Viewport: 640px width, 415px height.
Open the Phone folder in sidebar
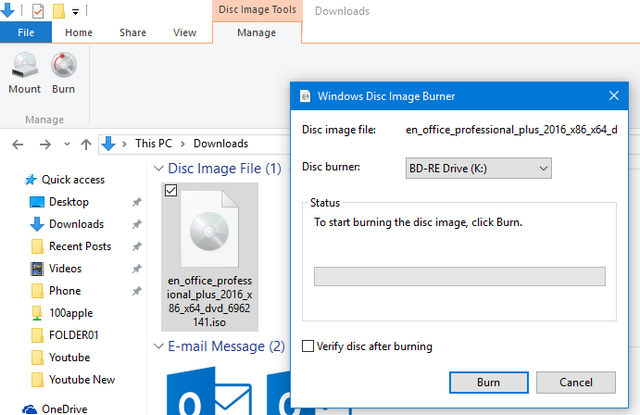(65, 291)
